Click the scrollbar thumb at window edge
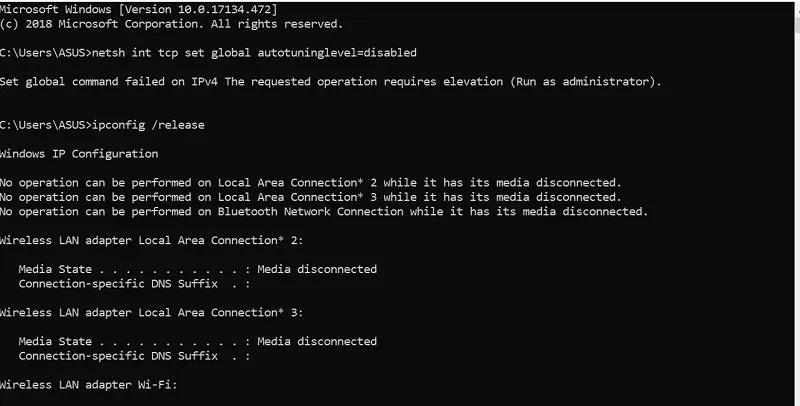 (797, 25)
